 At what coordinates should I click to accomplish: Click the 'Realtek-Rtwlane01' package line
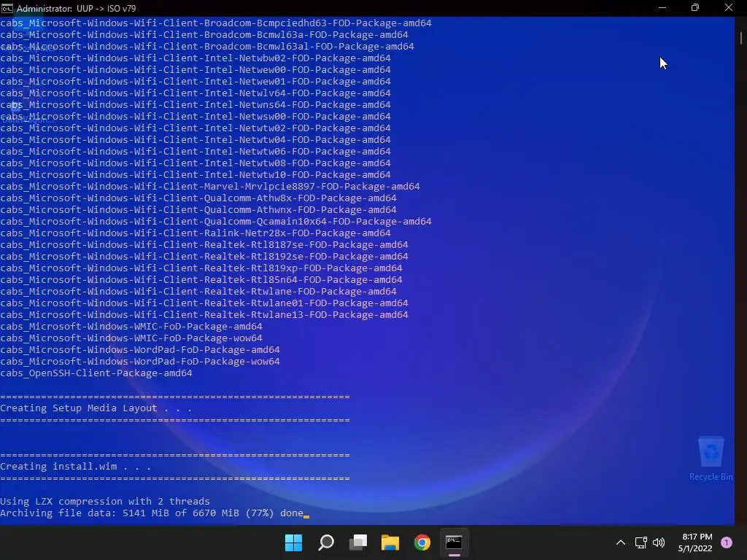[204, 303]
